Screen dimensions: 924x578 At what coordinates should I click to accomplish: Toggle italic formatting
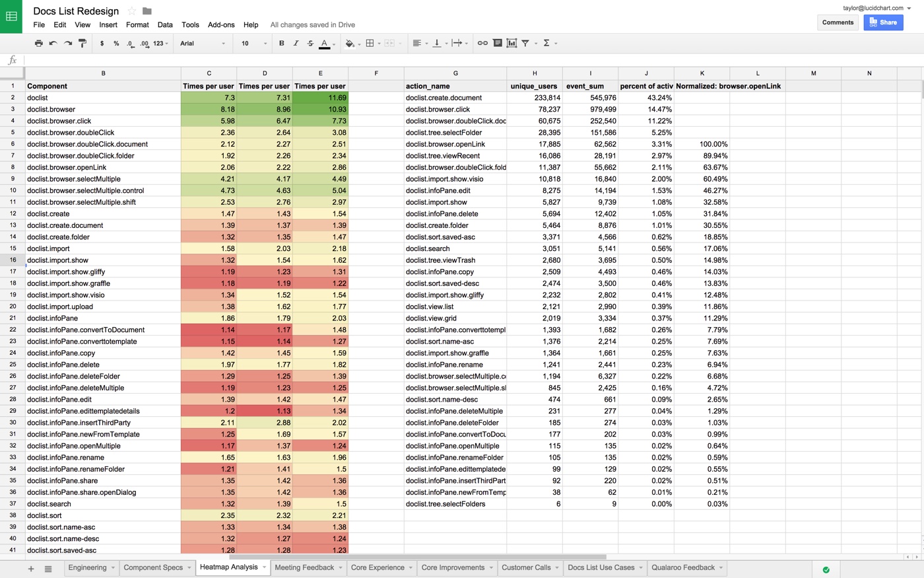(x=295, y=43)
